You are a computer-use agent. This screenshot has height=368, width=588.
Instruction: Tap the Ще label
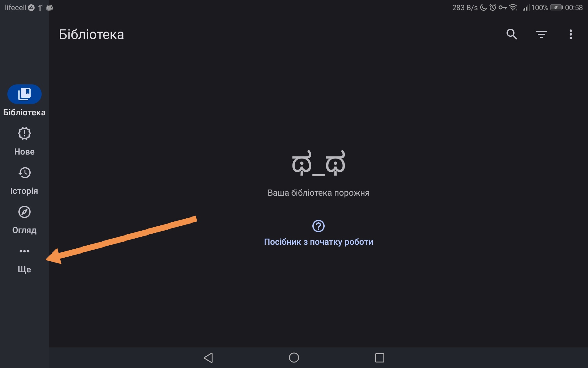coord(24,270)
